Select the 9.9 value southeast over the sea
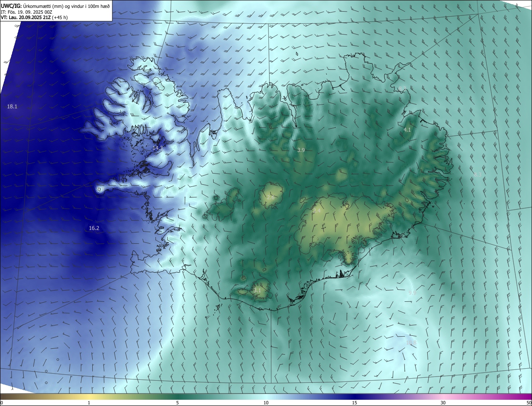The image size is (532, 406). pyautogui.click(x=412, y=293)
